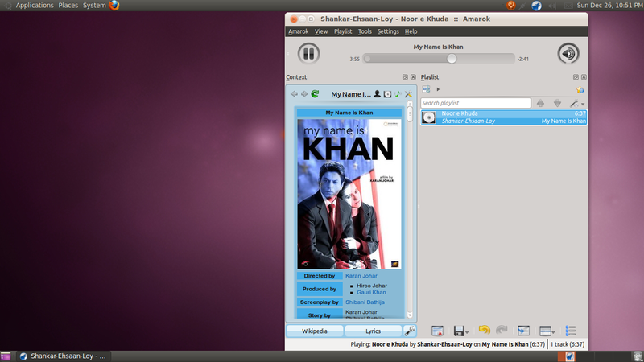Open the trash in the bottom panel
644x362 pixels.
point(638,356)
